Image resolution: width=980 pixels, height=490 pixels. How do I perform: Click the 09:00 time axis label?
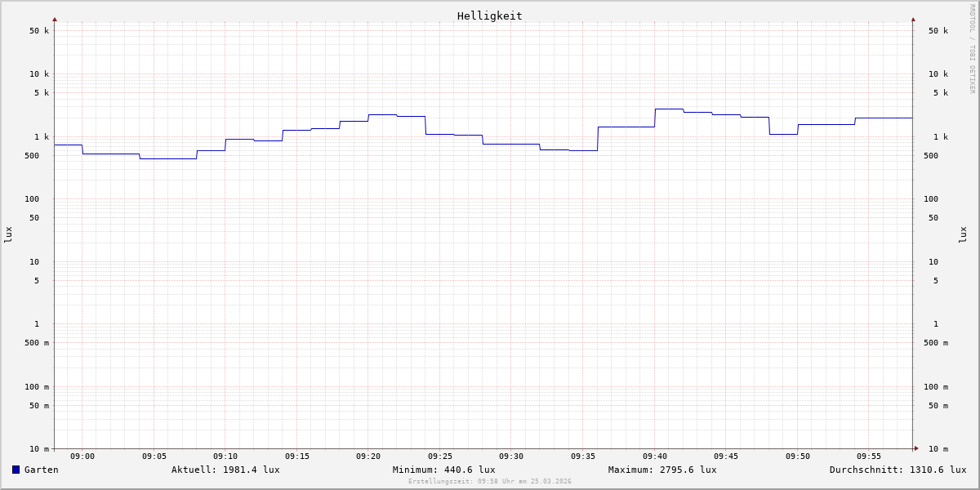point(82,457)
